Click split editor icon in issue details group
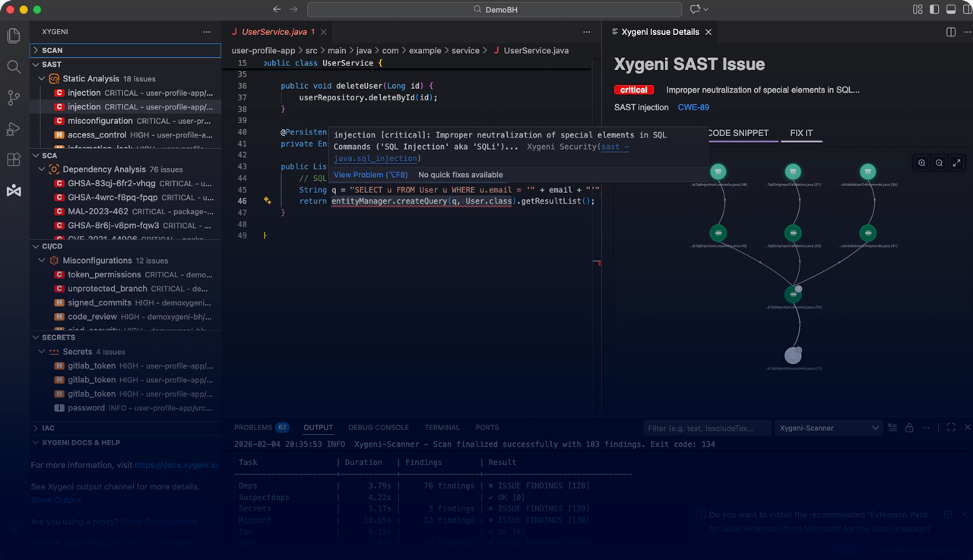This screenshot has height=560, width=973. click(x=951, y=32)
